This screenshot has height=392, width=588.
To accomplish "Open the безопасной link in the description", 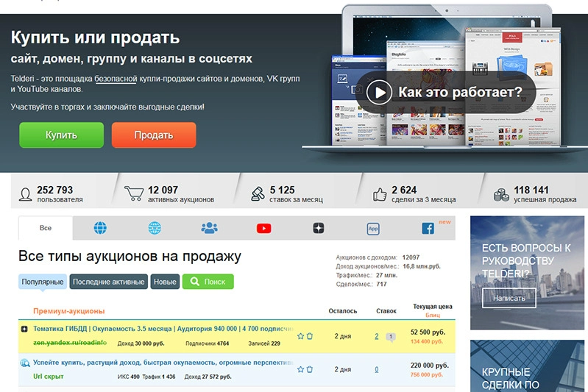I will pos(116,79).
